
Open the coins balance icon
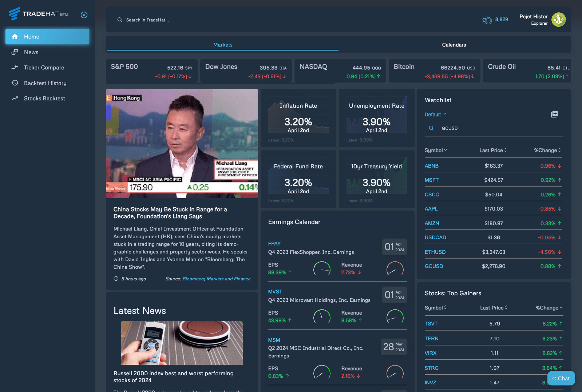(487, 20)
